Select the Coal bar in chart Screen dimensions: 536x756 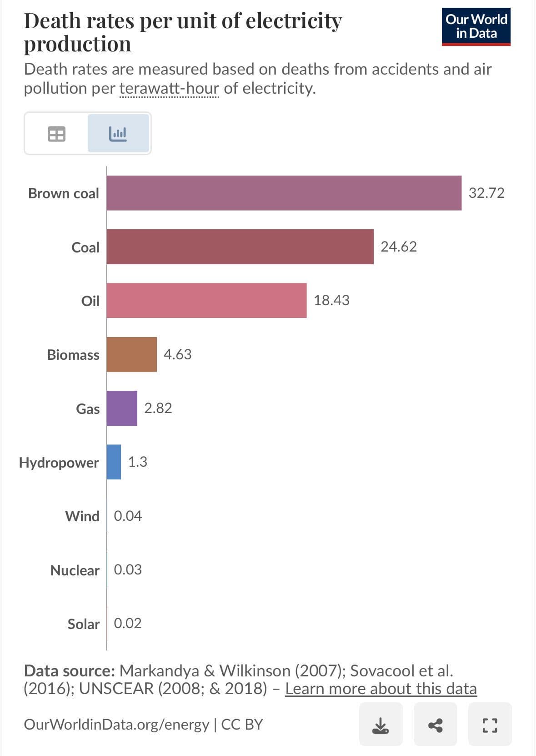point(240,247)
